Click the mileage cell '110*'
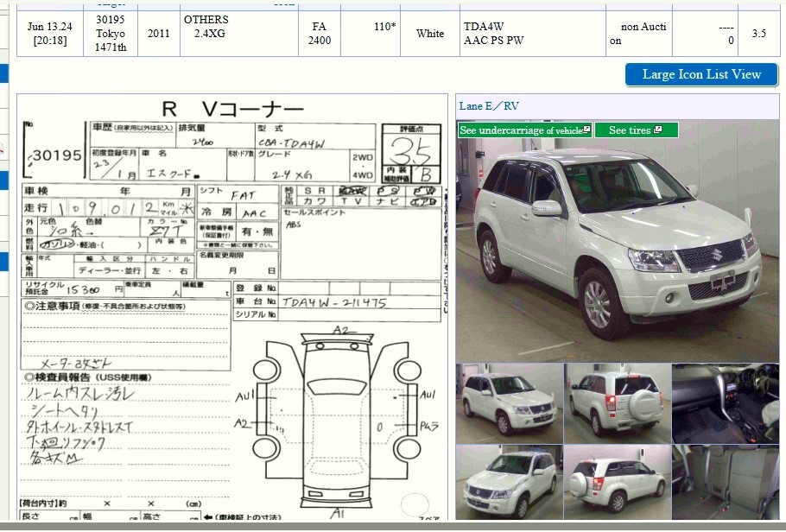This screenshot has height=532, width=786. pos(371,34)
